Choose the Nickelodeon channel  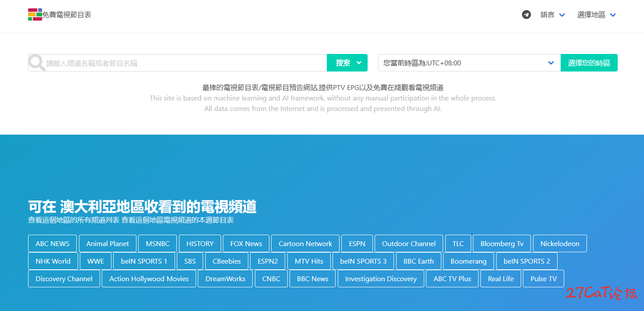(x=560, y=243)
